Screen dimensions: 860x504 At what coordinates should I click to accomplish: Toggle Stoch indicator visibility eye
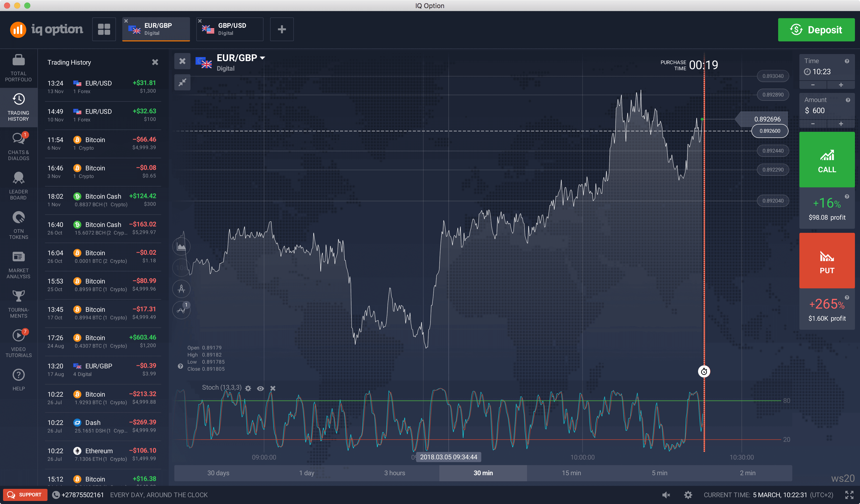pyautogui.click(x=260, y=388)
